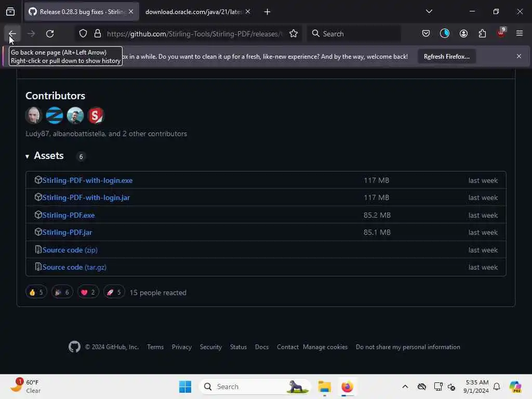
Task: Open Status footer link
Action: (238, 347)
